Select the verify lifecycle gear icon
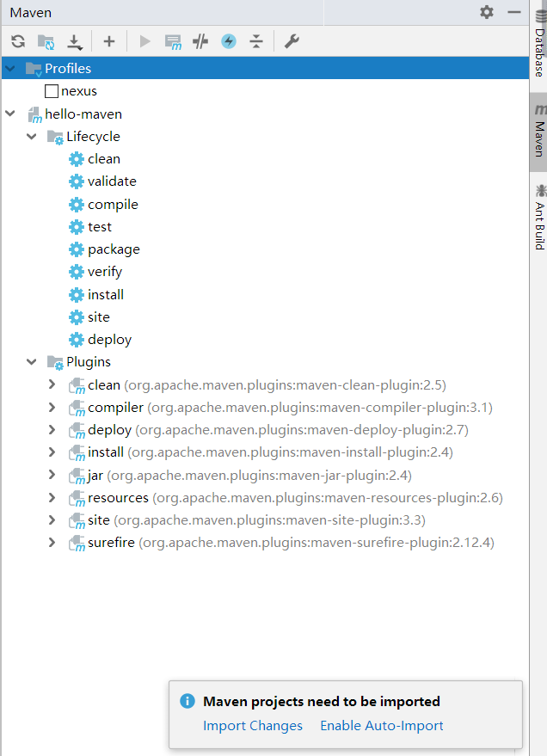The width and height of the screenshot is (547, 756). [77, 272]
